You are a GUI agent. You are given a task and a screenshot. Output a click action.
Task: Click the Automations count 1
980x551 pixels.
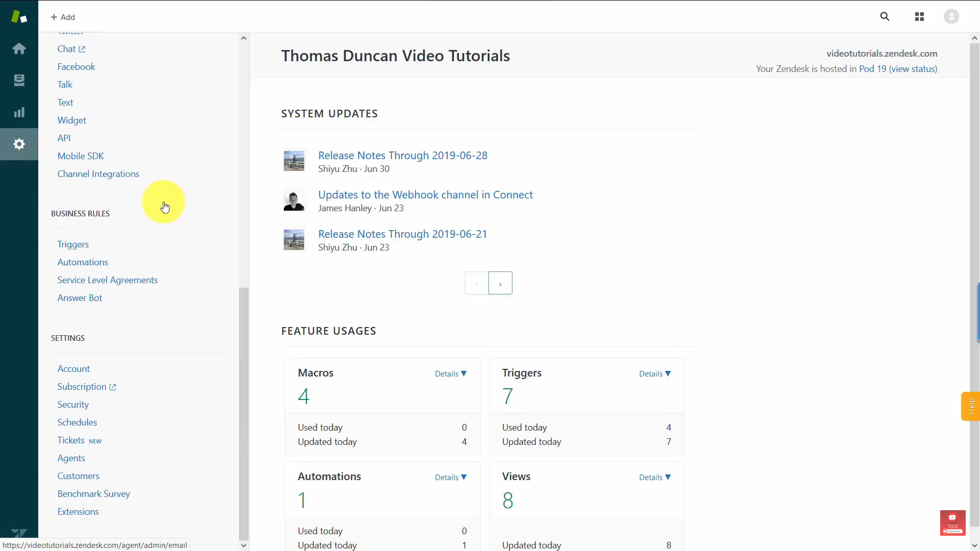click(x=302, y=500)
